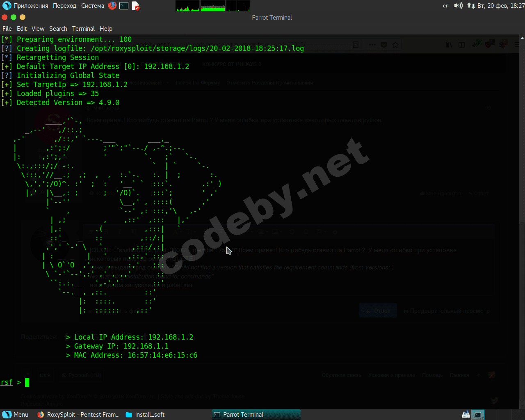The width and height of the screenshot is (525, 420).
Task: Open the View menu
Action: point(38,29)
